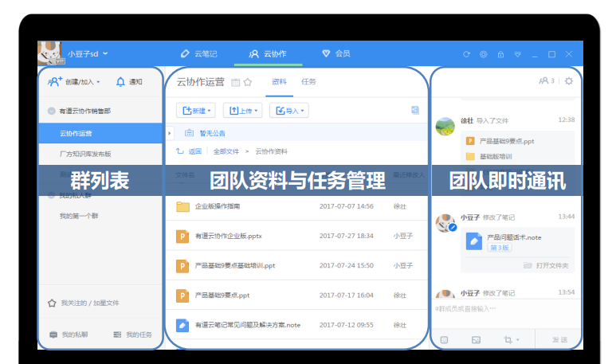Open file 有道云协作企业版.pptx
The width and height of the screenshot is (616, 364).
228,236
